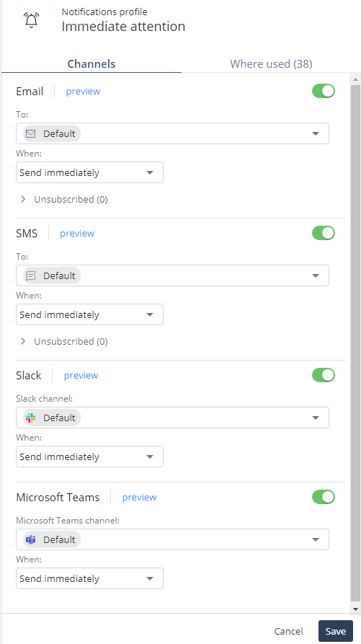This screenshot has width=361, height=644.
Task: Select the Channels tab
Action: (x=92, y=63)
